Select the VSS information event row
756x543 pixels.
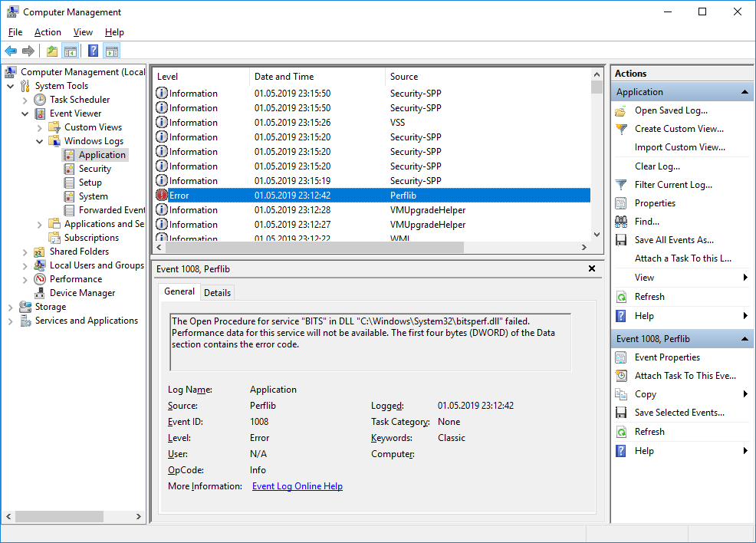372,123
